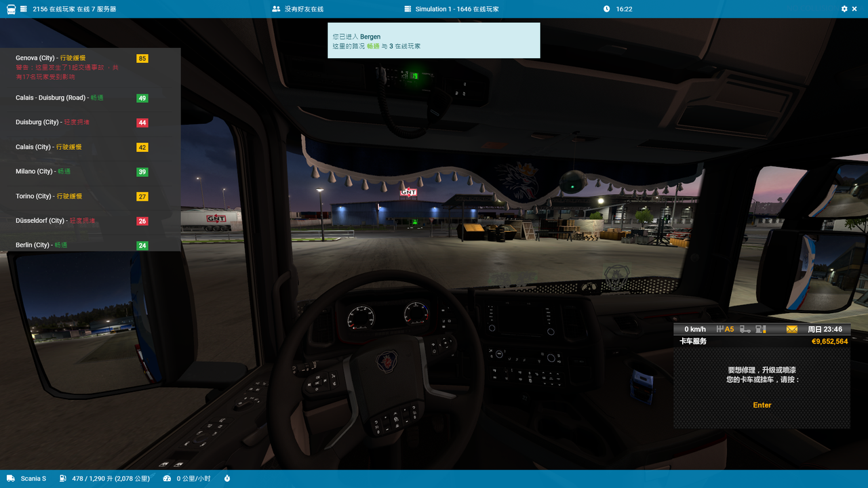
Task: Click the €9,652,564 balance amount
Action: pos(829,342)
